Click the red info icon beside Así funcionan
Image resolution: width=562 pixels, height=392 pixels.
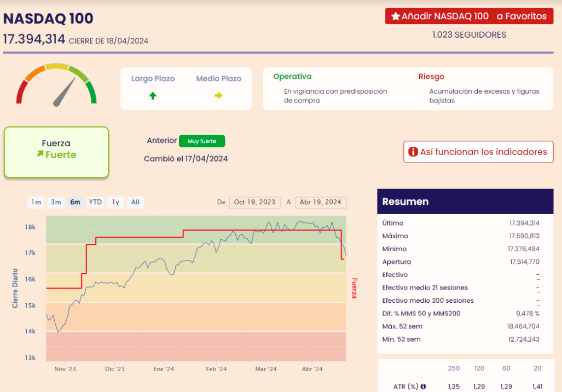[x=413, y=152]
